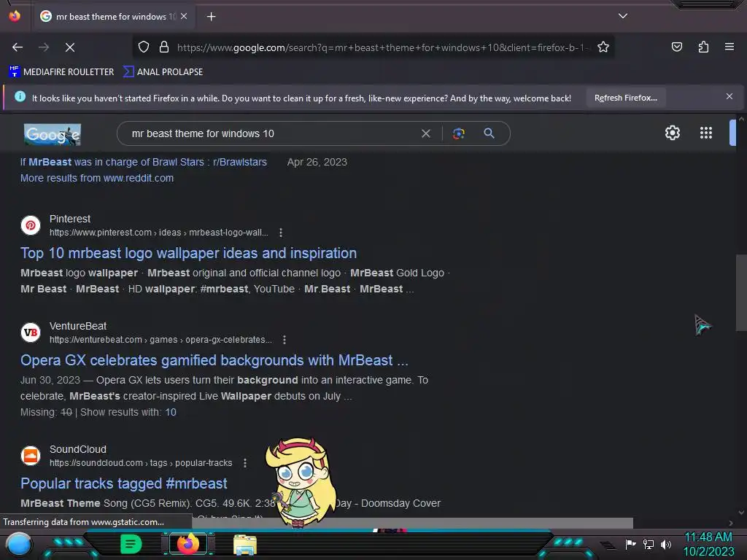The width and height of the screenshot is (747, 560).
Task: Open Pinterest mrbeast logo wallpaper result
Action: click(x=188, y=253)
